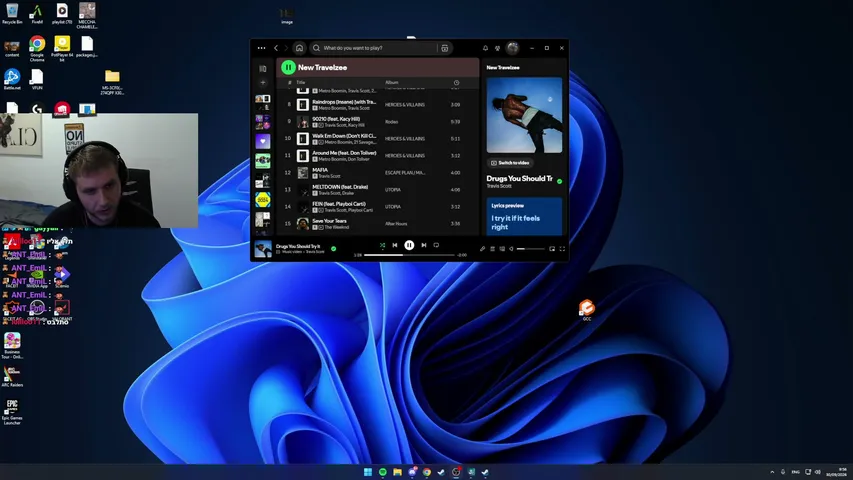The width and height of the screenshot is (853, 480).
Task: Open the play queue icon
Action: [492, 249]
